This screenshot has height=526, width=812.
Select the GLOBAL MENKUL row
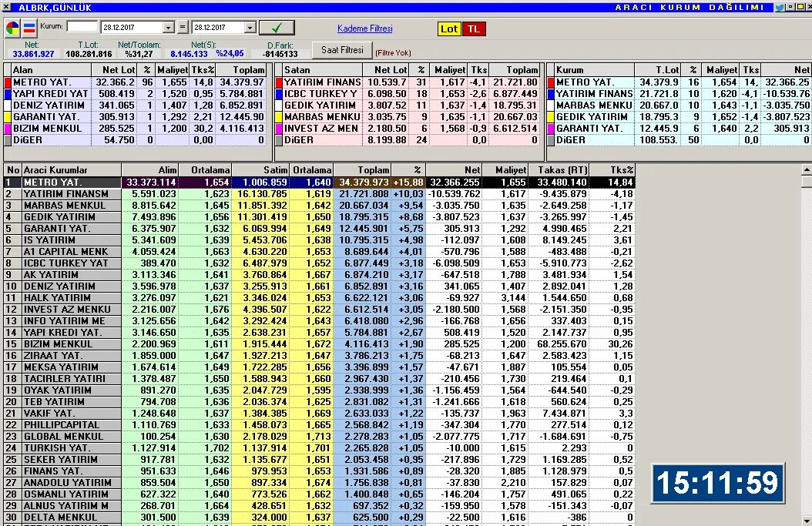click(x=319, y=437)
